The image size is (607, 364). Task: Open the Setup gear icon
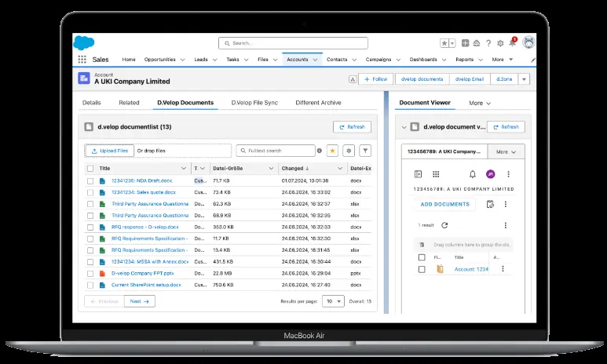point(500,43)
